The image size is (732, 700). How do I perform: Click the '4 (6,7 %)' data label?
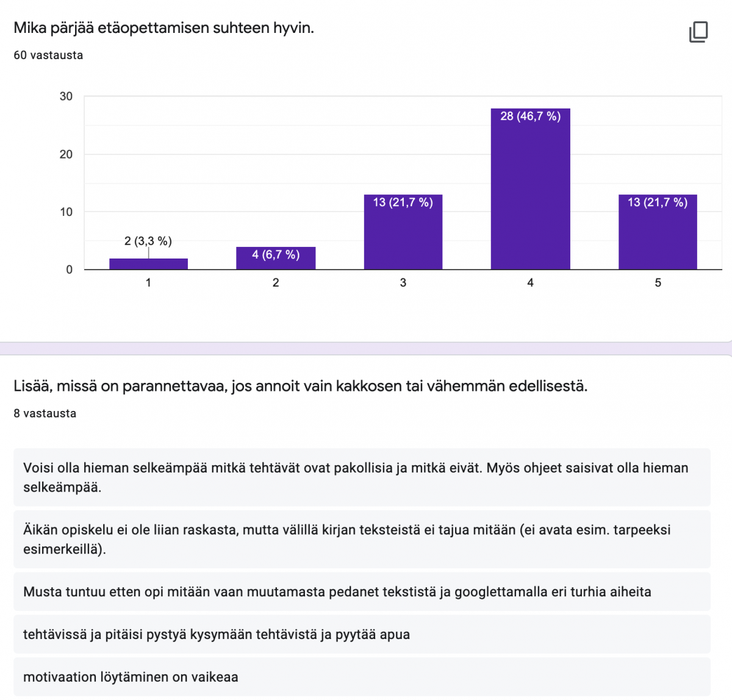(x=276, y=255)
